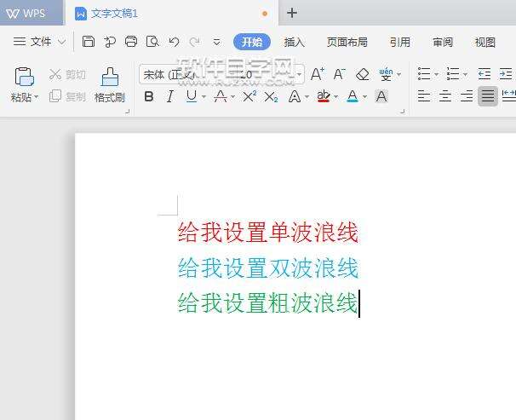Toggle italic formatting
Screen dimensions: 516x420
170,96
